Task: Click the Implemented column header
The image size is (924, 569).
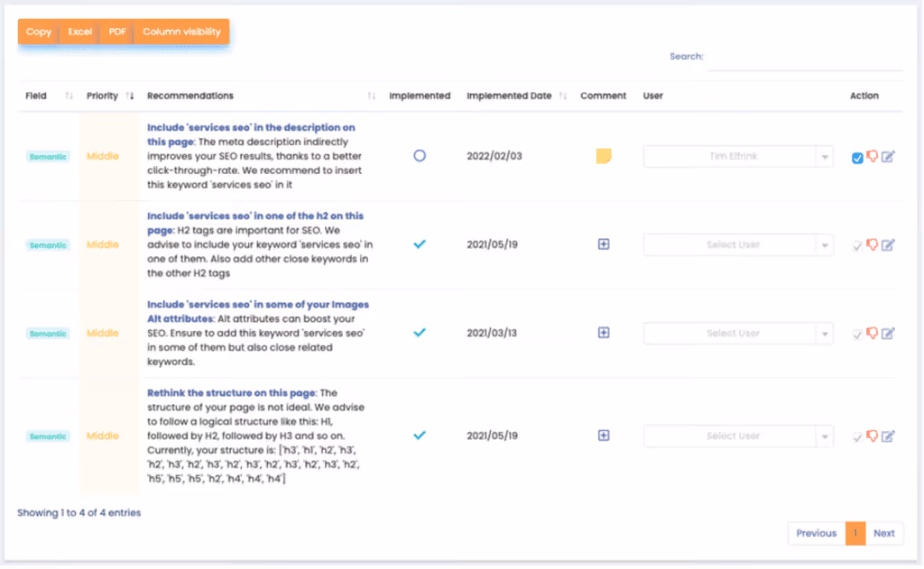Action: [x=420, y=96]
